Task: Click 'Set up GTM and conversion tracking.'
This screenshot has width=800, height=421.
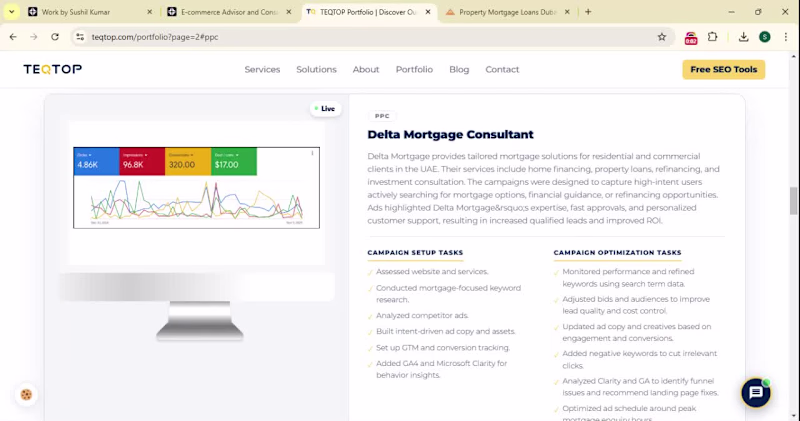Action: pos(443,348)
